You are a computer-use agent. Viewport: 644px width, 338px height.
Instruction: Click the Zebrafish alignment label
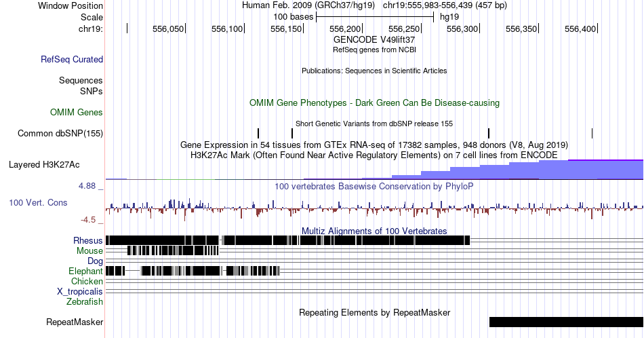pyautogui.click(x=85, y=301)
